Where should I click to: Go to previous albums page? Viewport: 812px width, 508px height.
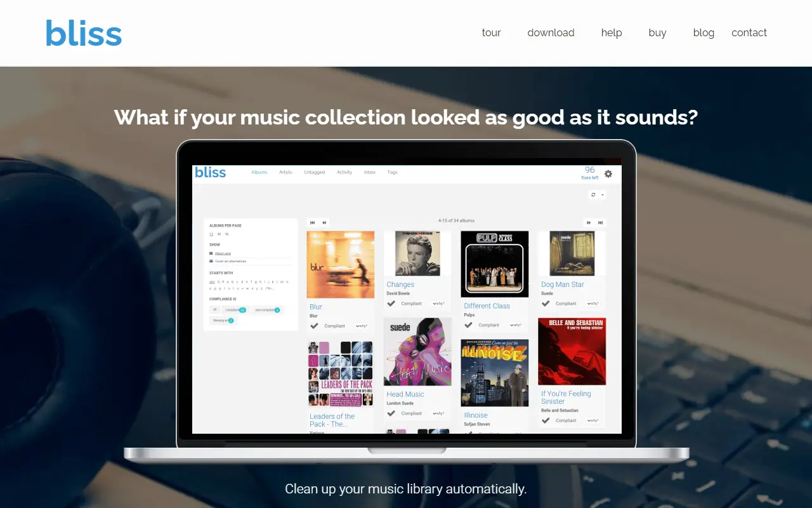pos(324,223)
